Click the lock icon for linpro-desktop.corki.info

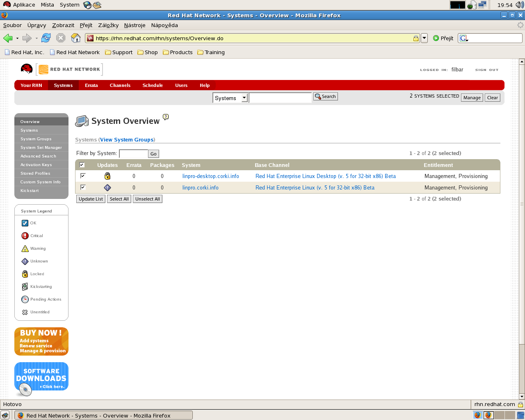[107, 176]
